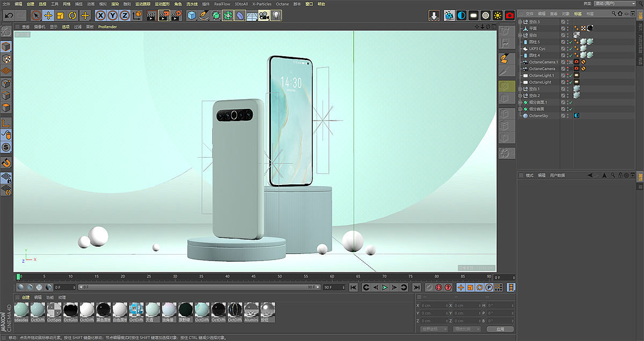
Task: Click the Octane half-circle sky icon
Action: click(x=462, y=16)
